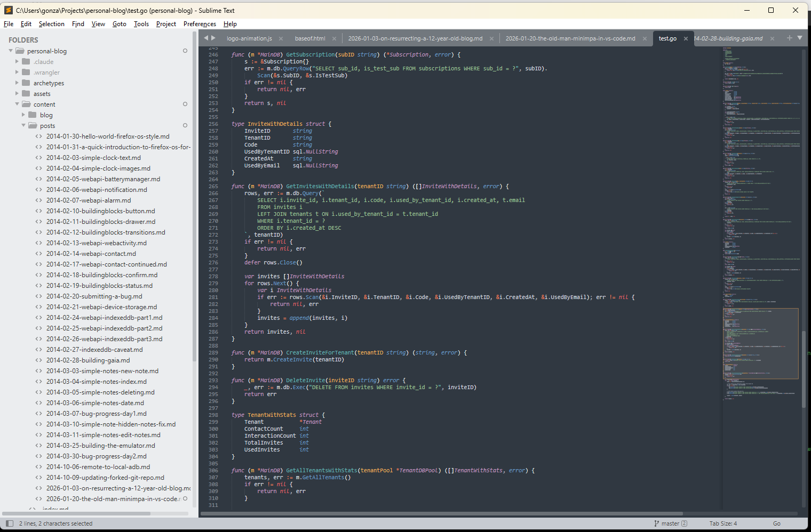Open the Goto menu

(119, 23)
